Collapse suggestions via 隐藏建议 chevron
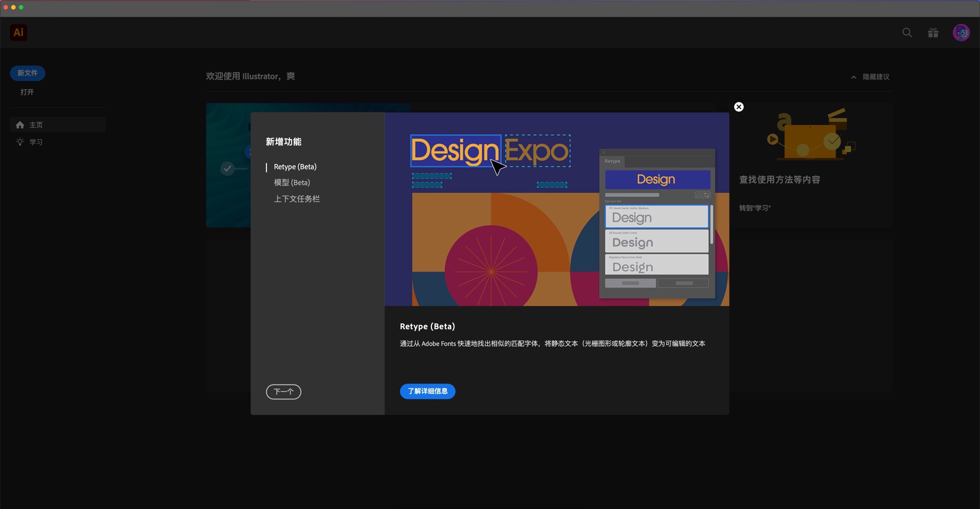 854,77
